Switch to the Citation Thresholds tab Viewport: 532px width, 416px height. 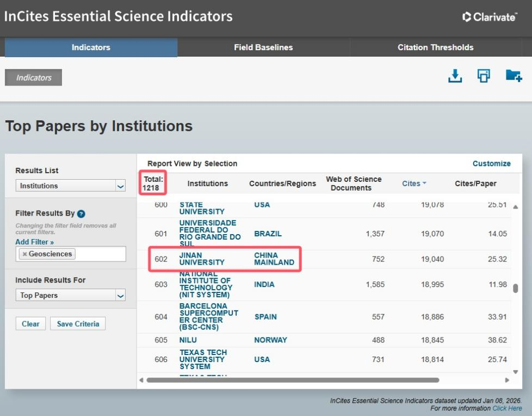click(435, 47)
